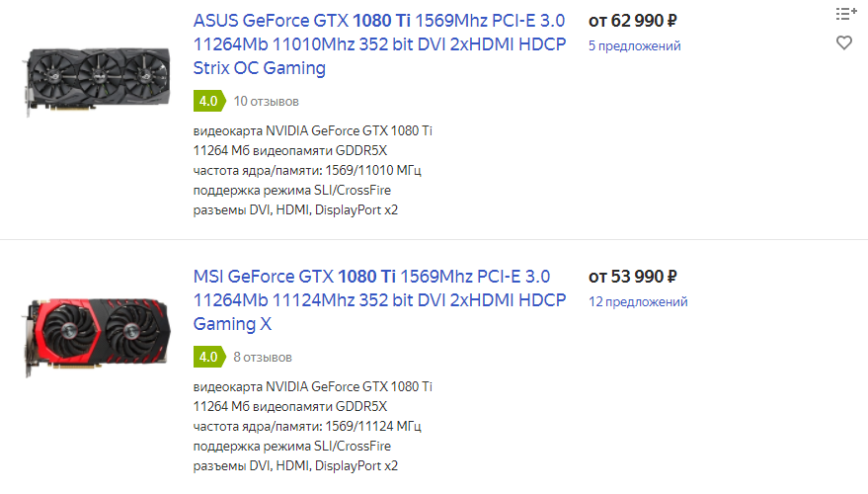Click the SLI/CrossFire support line under ASUS
The image size is (868, 494).
coord(291,191)
